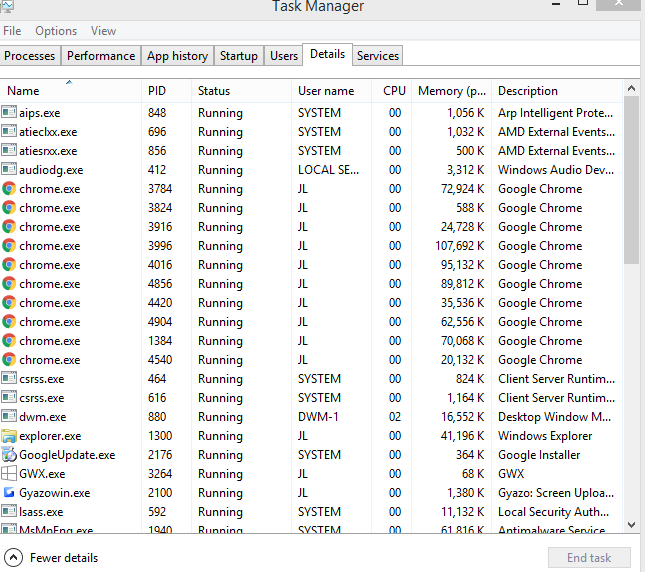645x572 pixels.
Task: Sort by the Status column header
Action: point(241,90)
